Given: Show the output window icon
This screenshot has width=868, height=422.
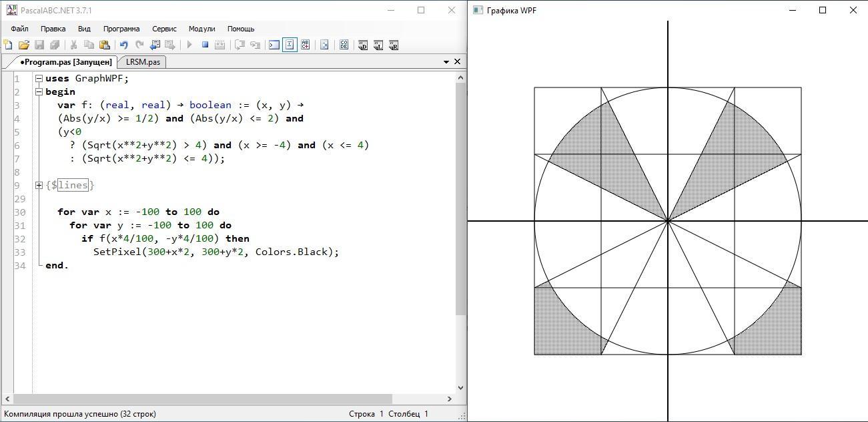Looking at the screenshot, I should pos(274,45).
